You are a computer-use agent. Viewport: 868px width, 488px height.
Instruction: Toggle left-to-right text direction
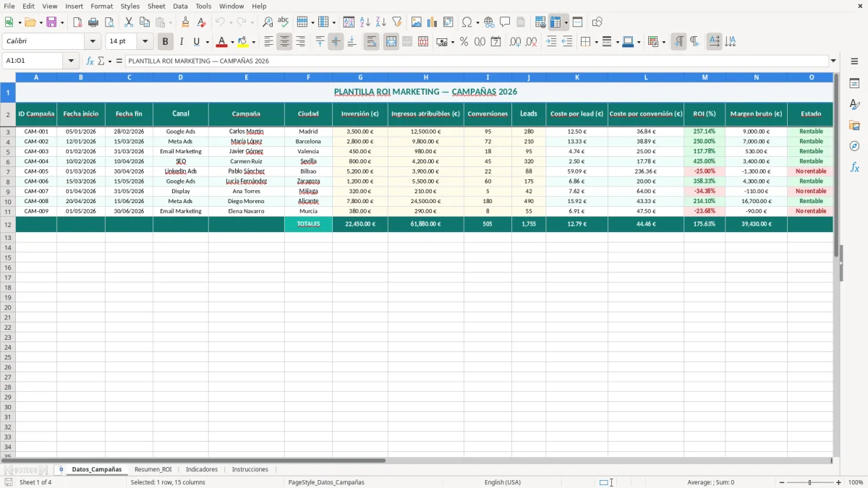point(678,42)
